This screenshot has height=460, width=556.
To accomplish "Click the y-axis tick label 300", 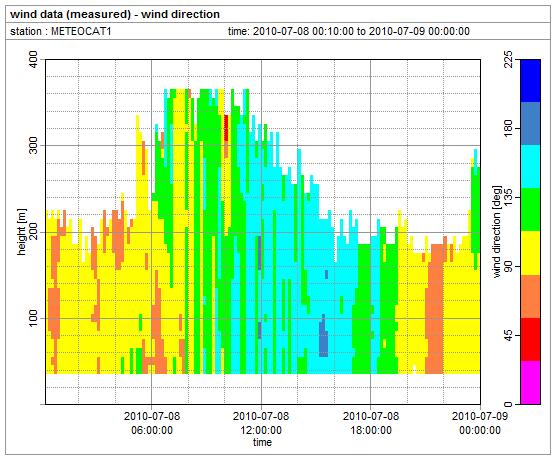I will pyautogui.click(x=33, y=145).
